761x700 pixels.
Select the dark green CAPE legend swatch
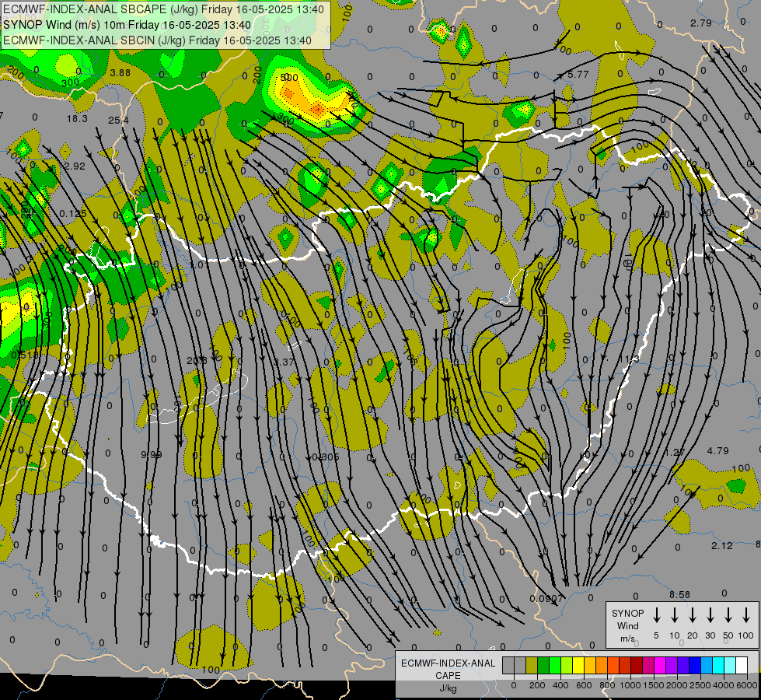543,666
